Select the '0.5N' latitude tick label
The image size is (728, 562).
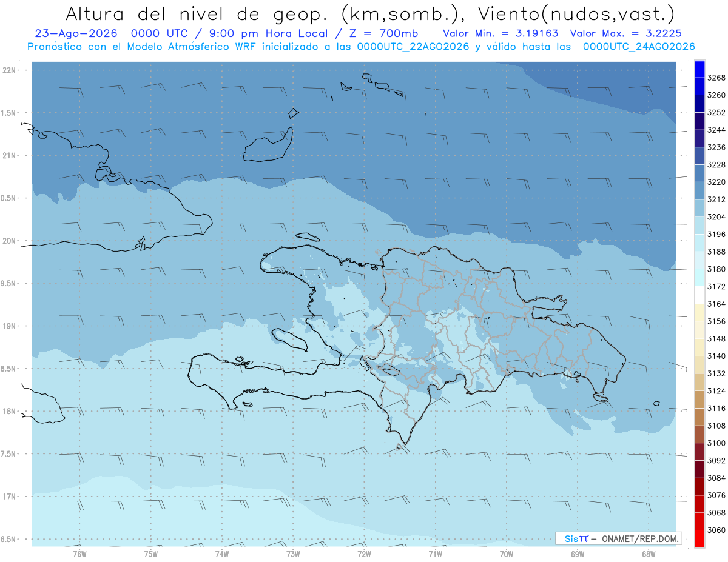tap(8, 198)
